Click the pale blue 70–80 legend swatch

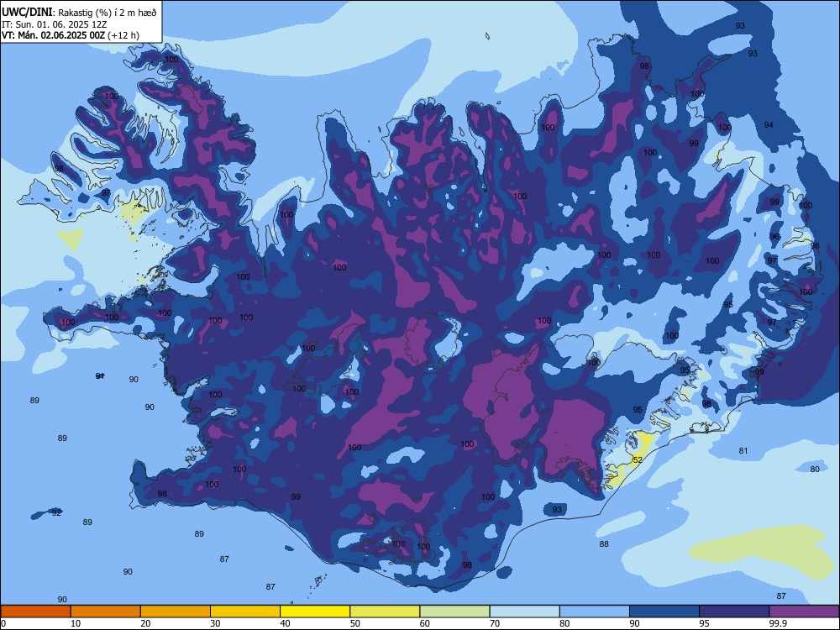pyautogui.click(x=524, y=612)
